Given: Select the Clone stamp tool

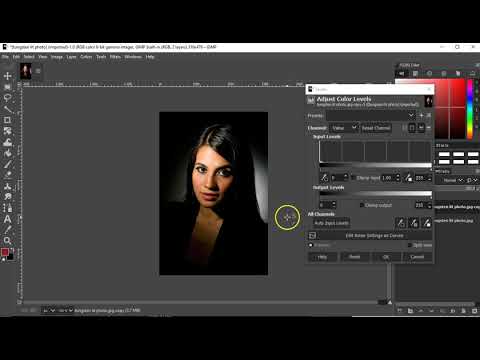Looking at the screenshot, I should coord(7,186).
